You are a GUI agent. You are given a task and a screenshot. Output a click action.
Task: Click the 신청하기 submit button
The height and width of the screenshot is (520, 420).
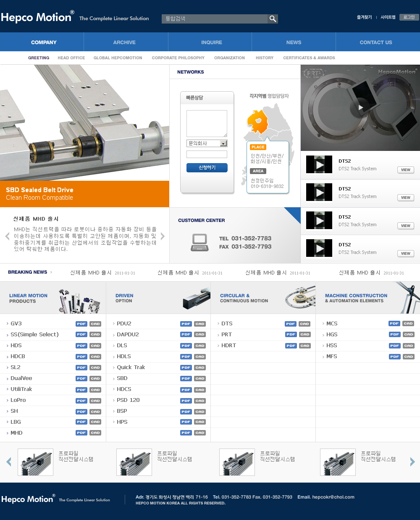pos(207,168)
